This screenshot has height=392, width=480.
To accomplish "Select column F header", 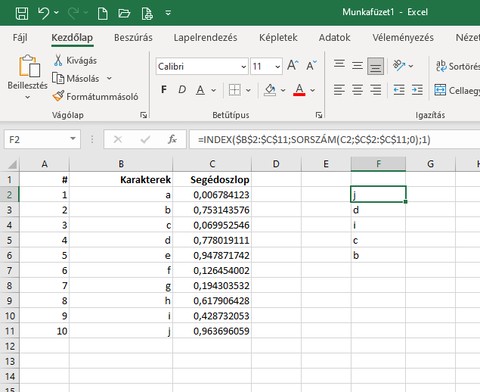I will point(378,164).
